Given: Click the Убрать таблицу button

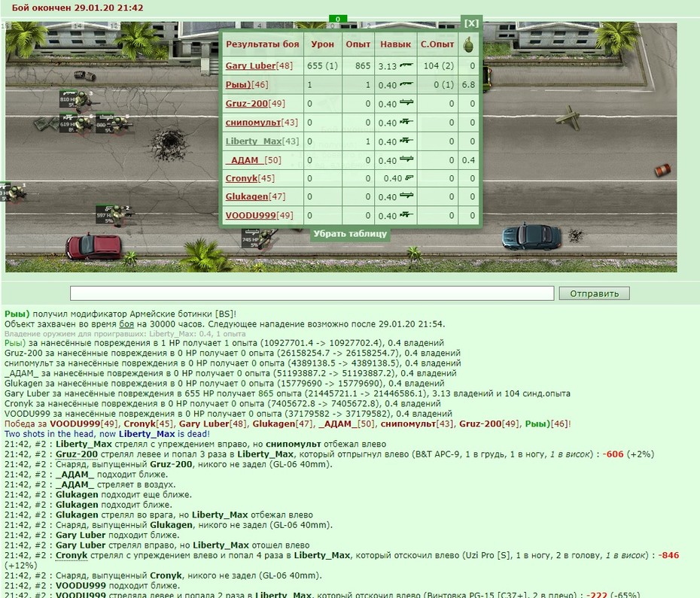Looking at the screenshot, I should (x=350, y=233).
